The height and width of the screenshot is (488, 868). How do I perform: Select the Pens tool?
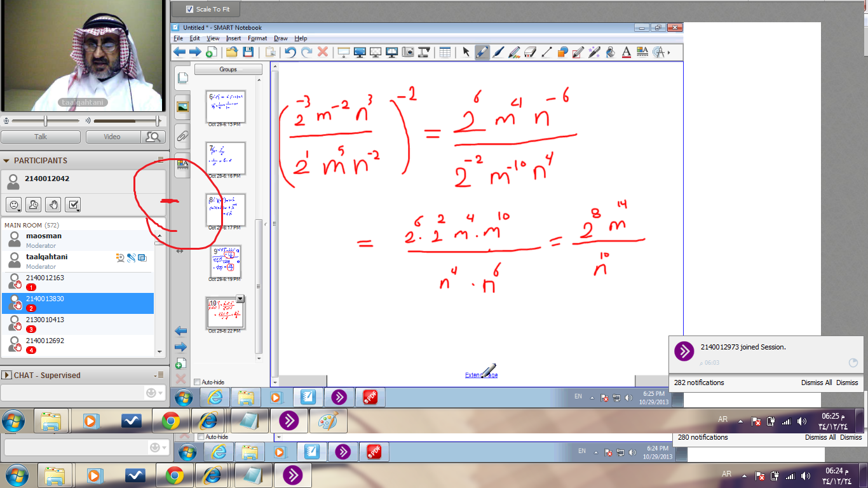click(482, 52)
